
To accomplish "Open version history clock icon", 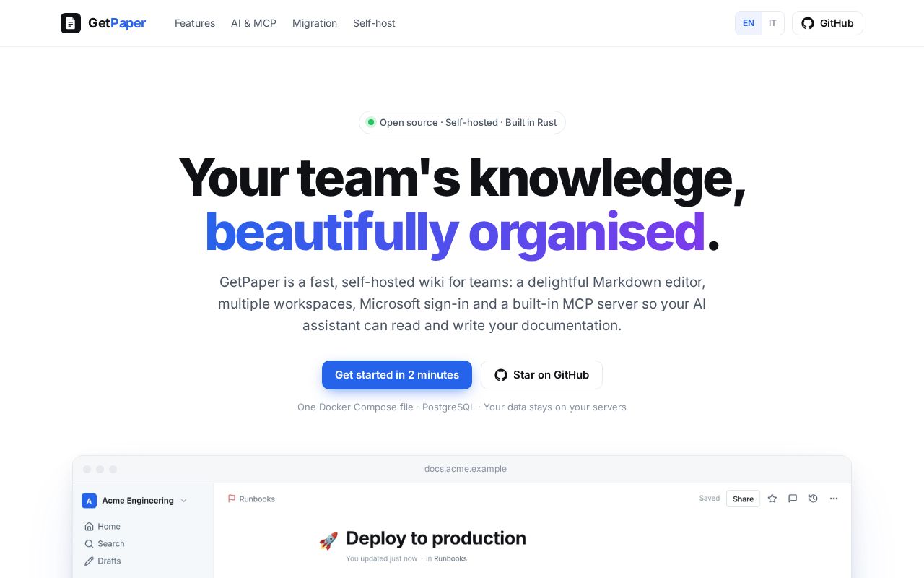I will tap(813, 499).
